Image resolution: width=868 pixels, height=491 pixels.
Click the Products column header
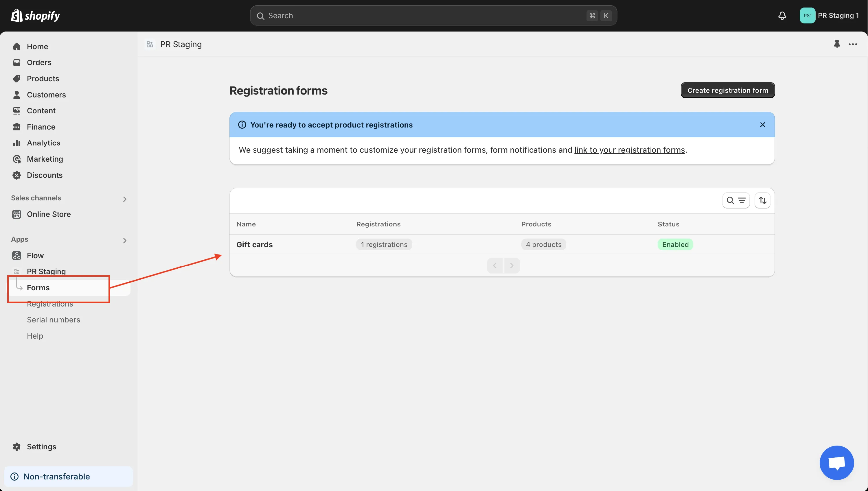tap(536, 224)
